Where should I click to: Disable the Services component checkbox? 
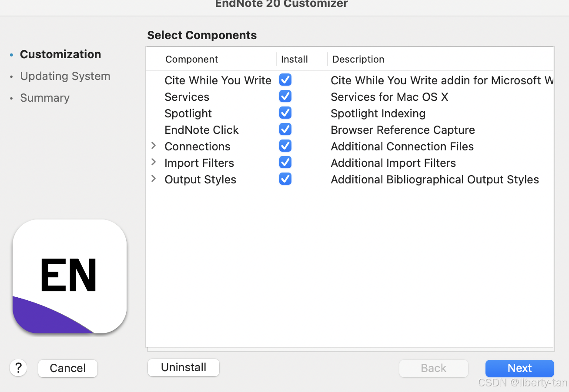(x=285, y=96)
